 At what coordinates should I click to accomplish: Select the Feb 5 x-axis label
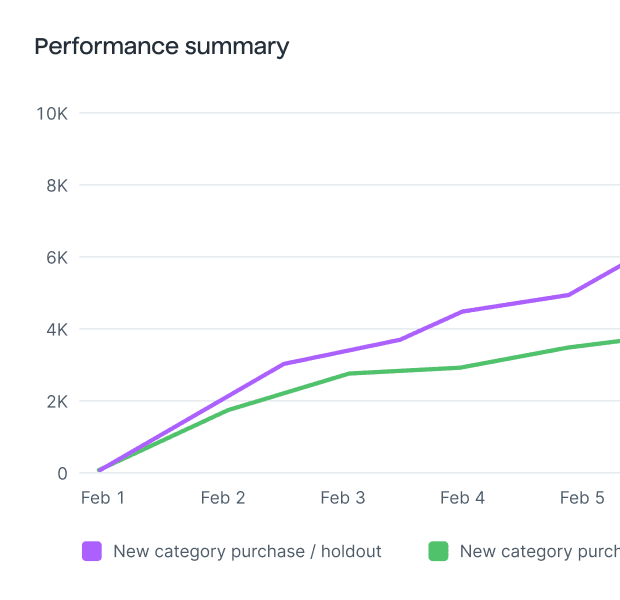[x=582, y=498]
